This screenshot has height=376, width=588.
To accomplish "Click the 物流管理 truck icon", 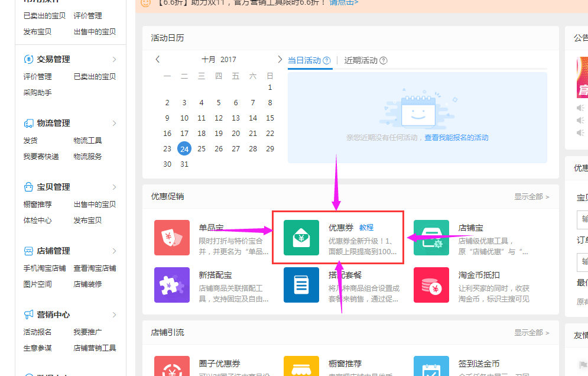I will [28, 123].
